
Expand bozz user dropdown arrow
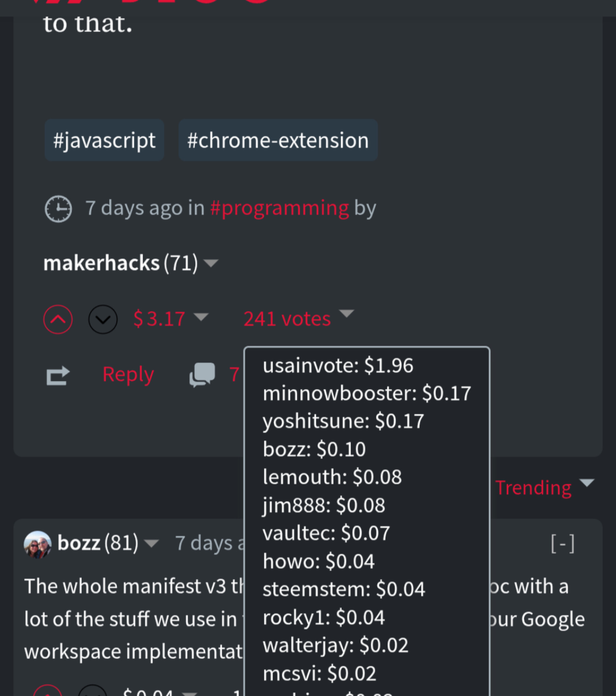point(151,543)
